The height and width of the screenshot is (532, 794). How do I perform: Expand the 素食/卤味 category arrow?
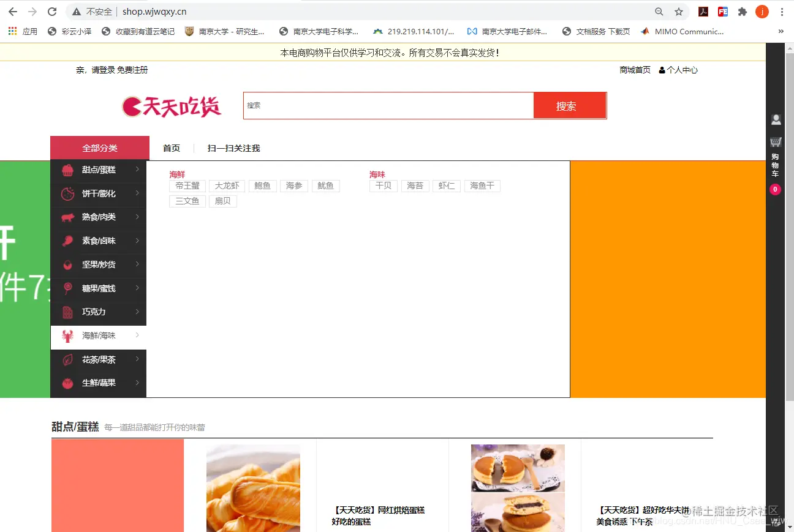pyautogui.click(x=138, y=241)
